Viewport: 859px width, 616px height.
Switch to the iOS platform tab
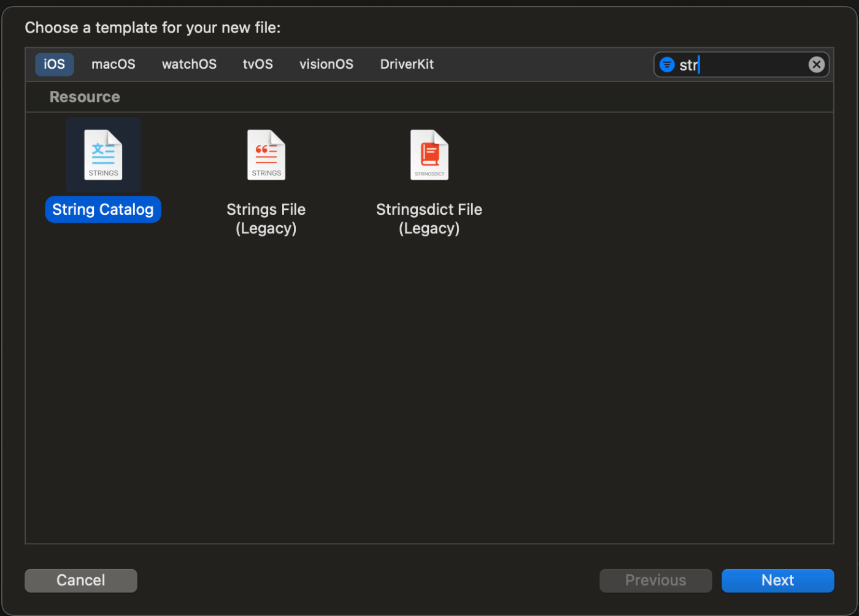[54, 64]
